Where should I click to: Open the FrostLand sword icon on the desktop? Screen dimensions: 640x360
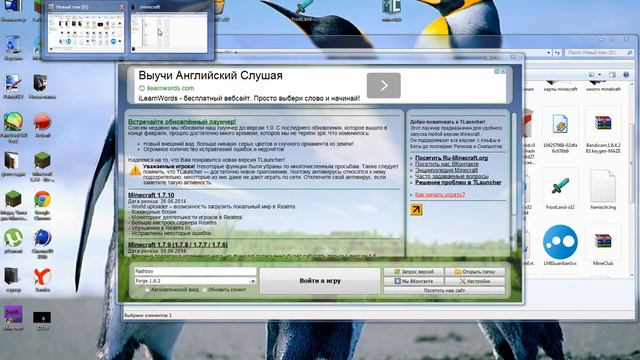coord(304,7)
